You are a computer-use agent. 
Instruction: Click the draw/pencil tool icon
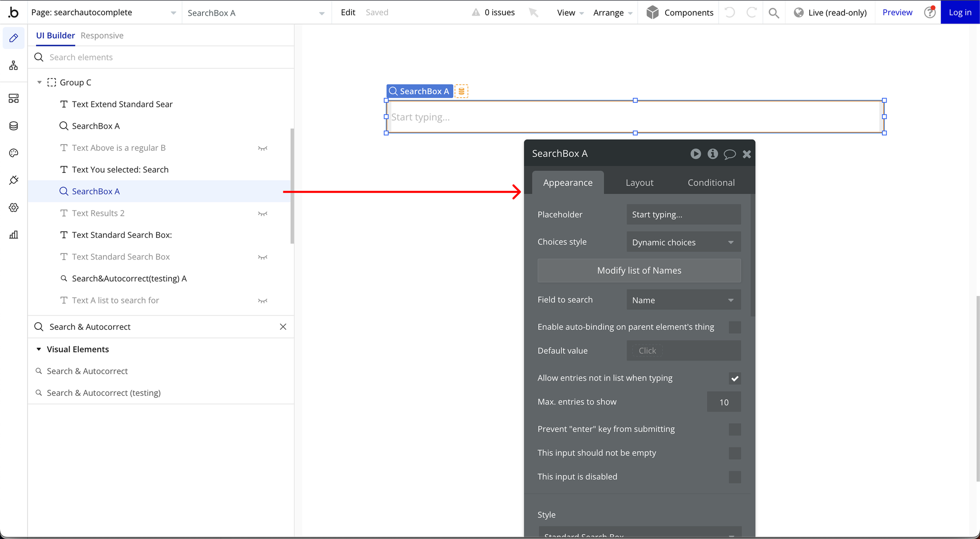click(x=13, y=38)
